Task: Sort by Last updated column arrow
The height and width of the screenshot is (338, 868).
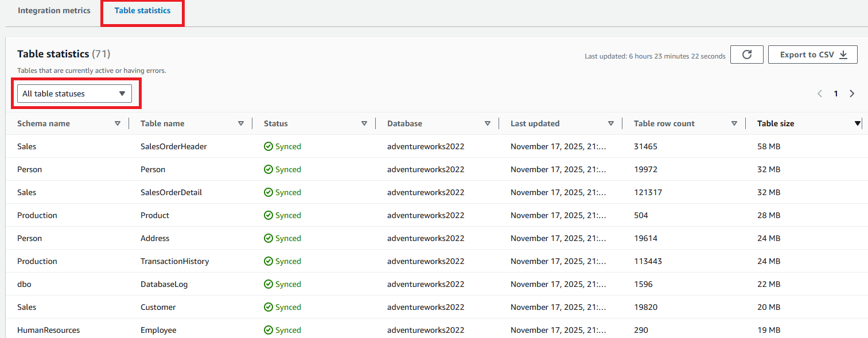Action: tap(611, 123)
